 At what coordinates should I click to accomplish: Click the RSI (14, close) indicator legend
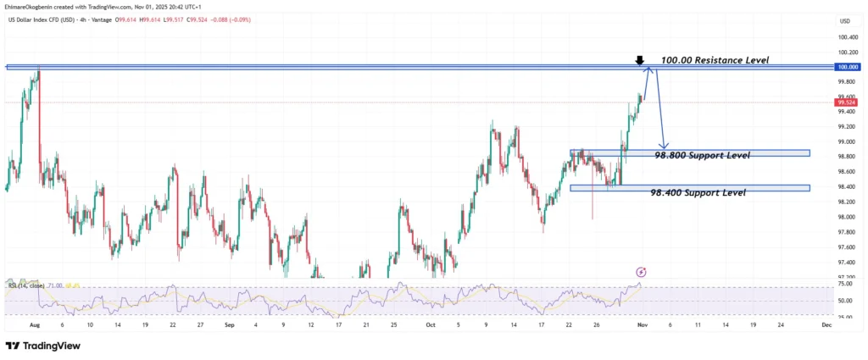26,285
